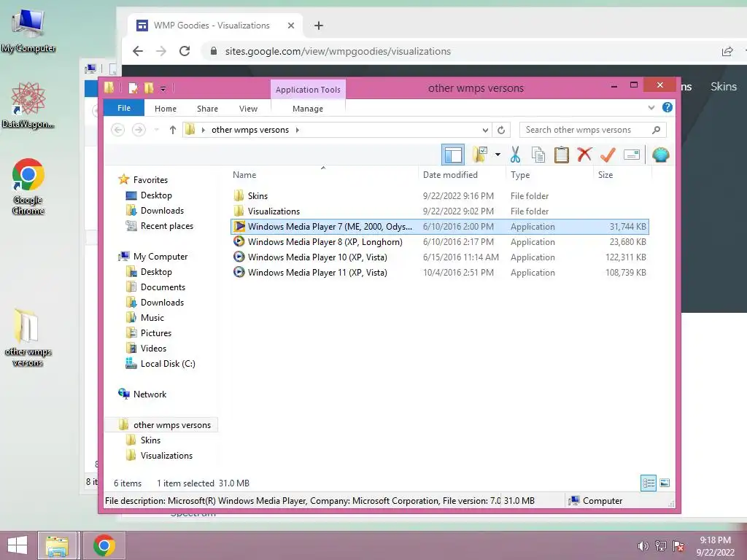
Task: Open the Folder Options toolbar icon
Action: click(480, 155)
